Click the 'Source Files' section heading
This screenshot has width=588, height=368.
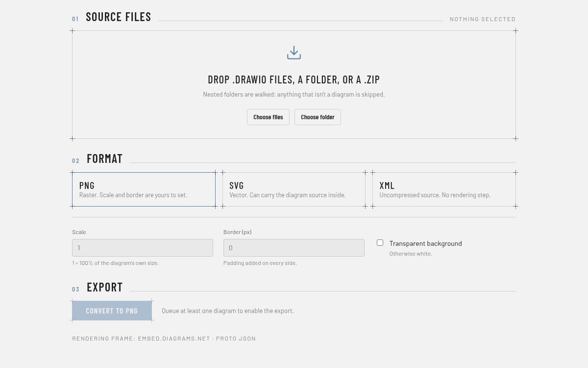pyautogui.click(x=119, y=17)
